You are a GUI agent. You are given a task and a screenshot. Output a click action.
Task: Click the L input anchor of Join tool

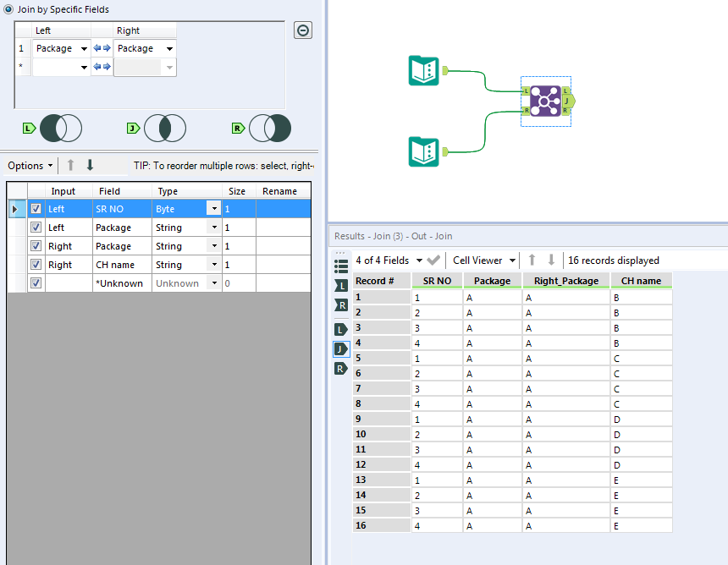point(526,91)
